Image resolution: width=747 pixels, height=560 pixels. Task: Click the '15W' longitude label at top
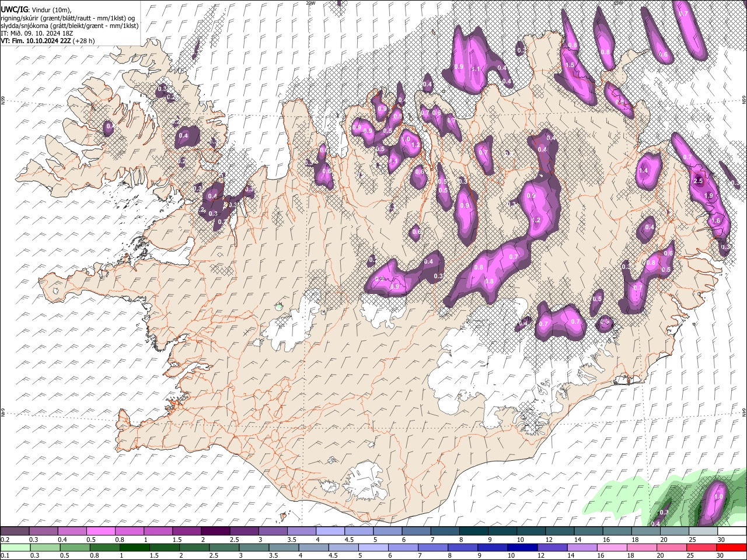coord(619,3)
